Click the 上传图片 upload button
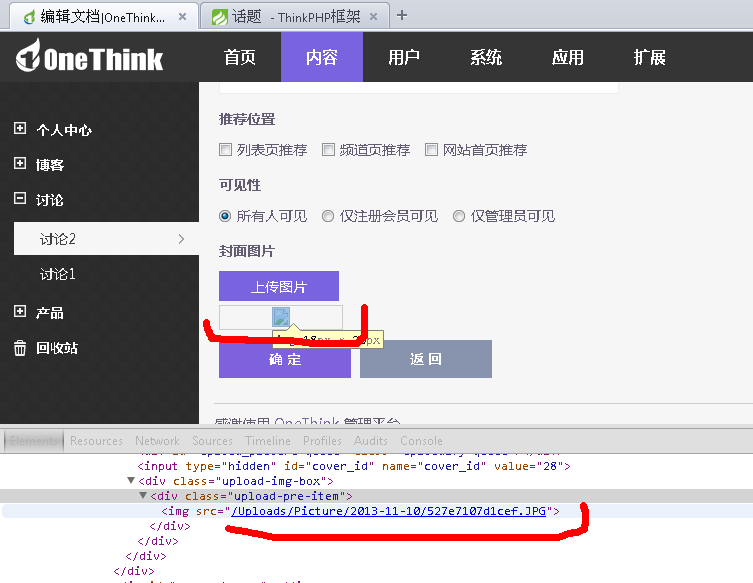753x583 pixels. [279, 287]
